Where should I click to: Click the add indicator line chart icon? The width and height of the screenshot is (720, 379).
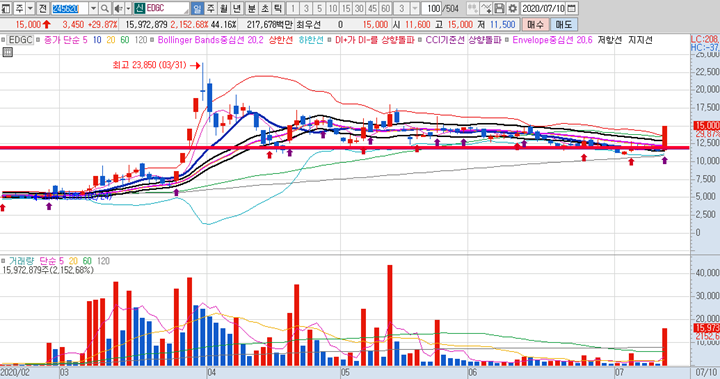pos(486,8)
